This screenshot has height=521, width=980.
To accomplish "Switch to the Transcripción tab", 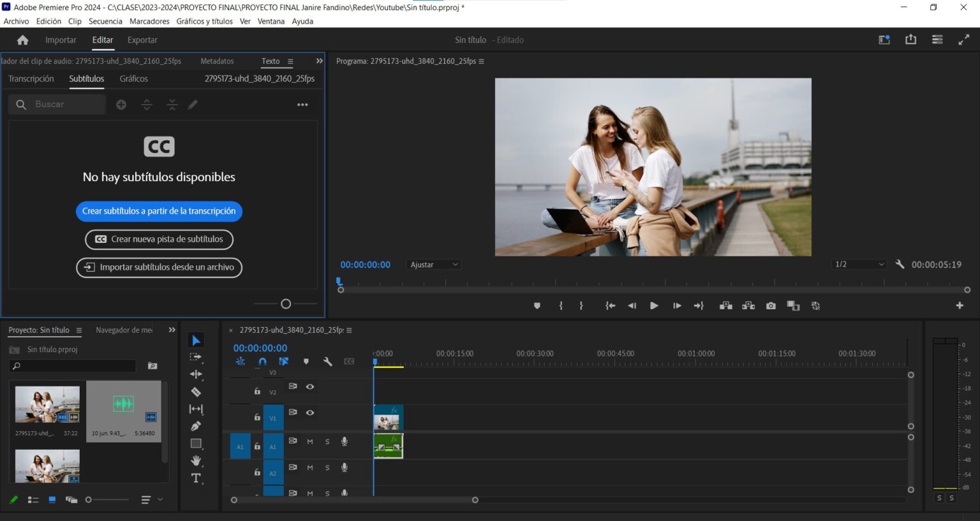I will tap(31, 79).
